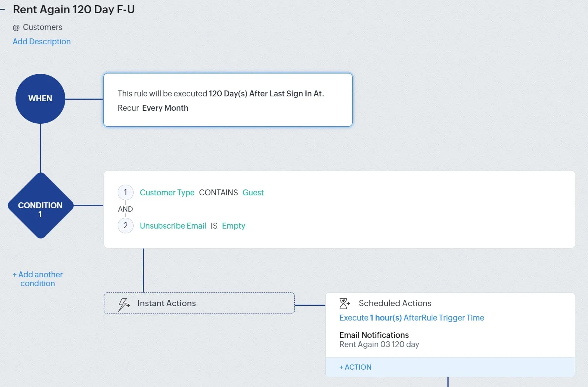The image size is (588, 387).
Task: Click the Scheduled Actions hourglass icon
Action: pyautogui.click(x=345, y=304)
